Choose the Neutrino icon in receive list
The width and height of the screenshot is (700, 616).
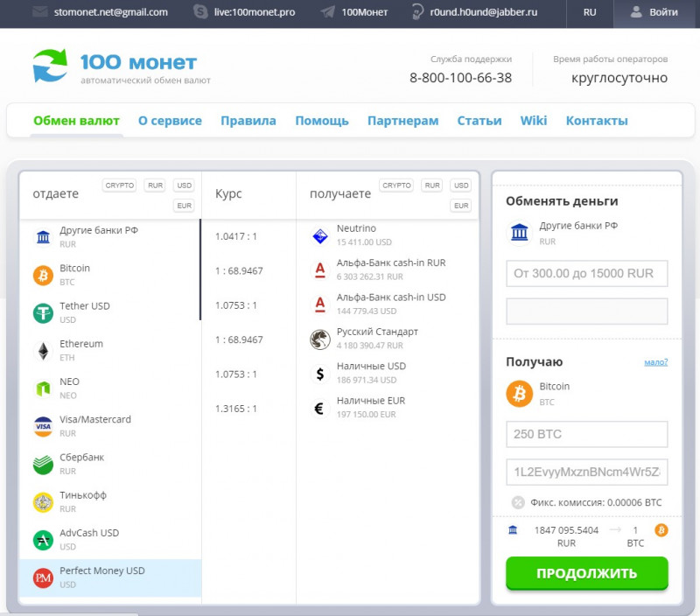coord(320,235)
